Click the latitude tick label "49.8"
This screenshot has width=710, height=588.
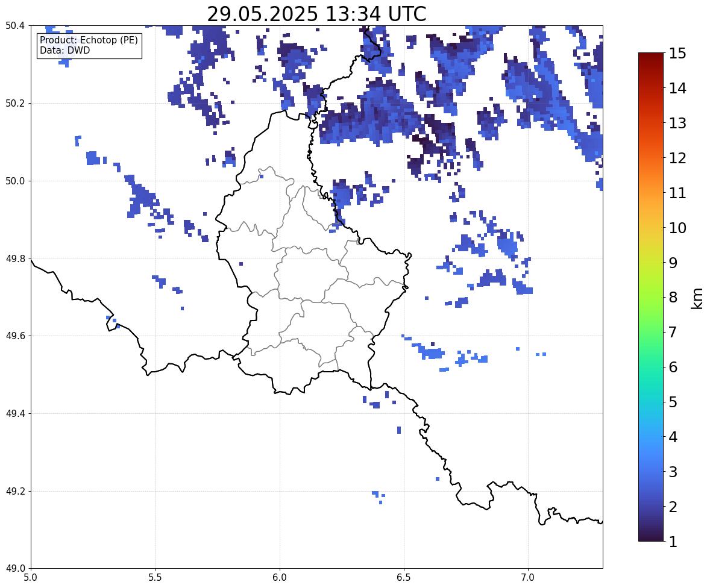[x=15, y=258]
